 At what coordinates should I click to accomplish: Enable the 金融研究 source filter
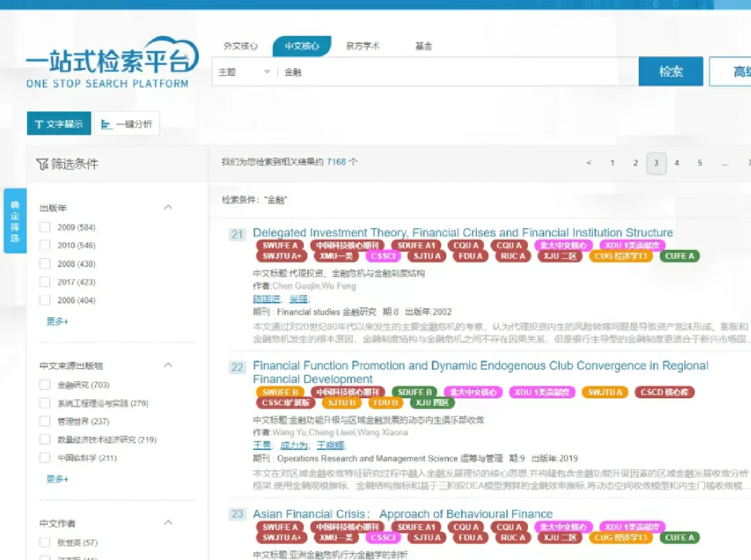[45, 384]
